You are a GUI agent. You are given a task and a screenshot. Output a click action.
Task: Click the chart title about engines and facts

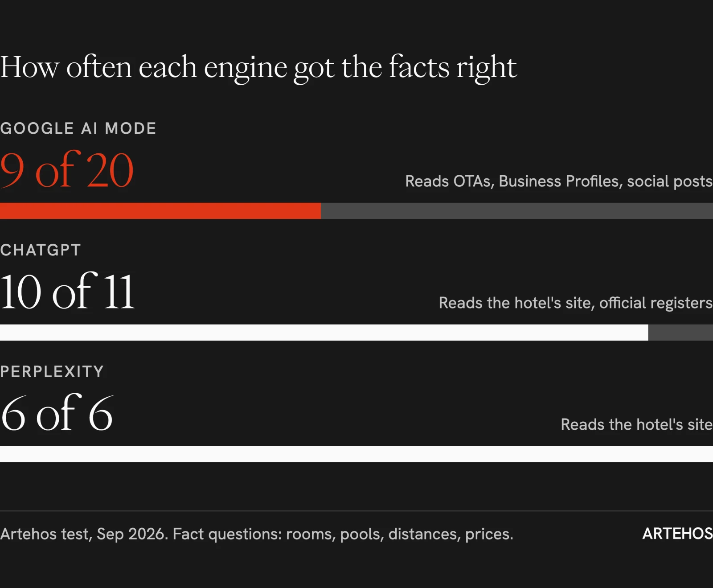[258, 68]
